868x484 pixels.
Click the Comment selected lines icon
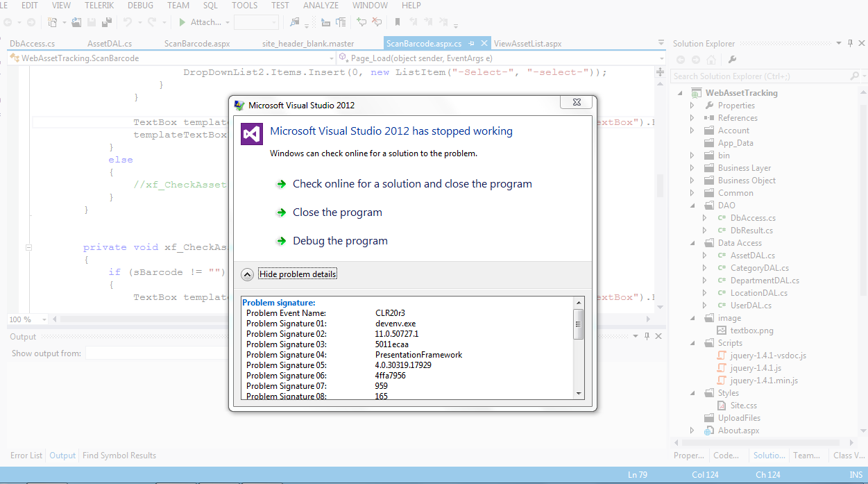361,22
